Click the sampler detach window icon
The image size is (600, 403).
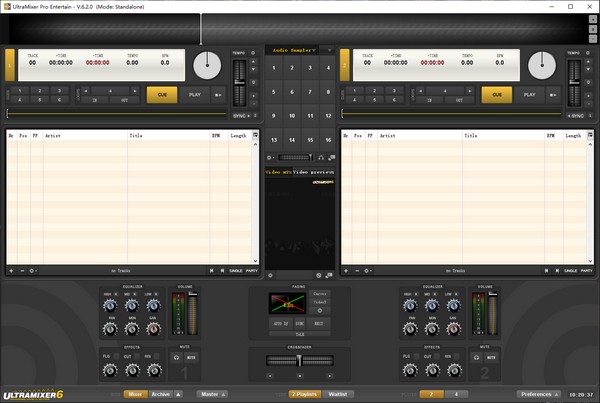tap(331, 157)
